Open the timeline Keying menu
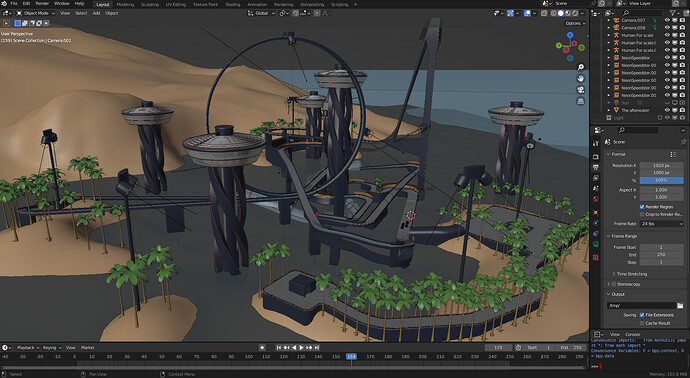The width and height of the screenshot is (690, 378). [51, 348]
